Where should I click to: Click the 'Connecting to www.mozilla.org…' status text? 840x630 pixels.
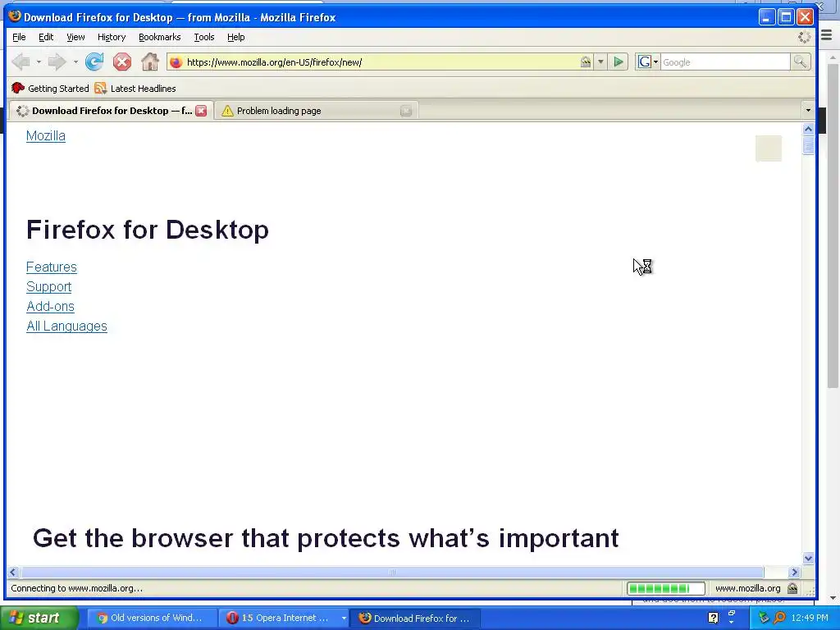click(76, 588)
